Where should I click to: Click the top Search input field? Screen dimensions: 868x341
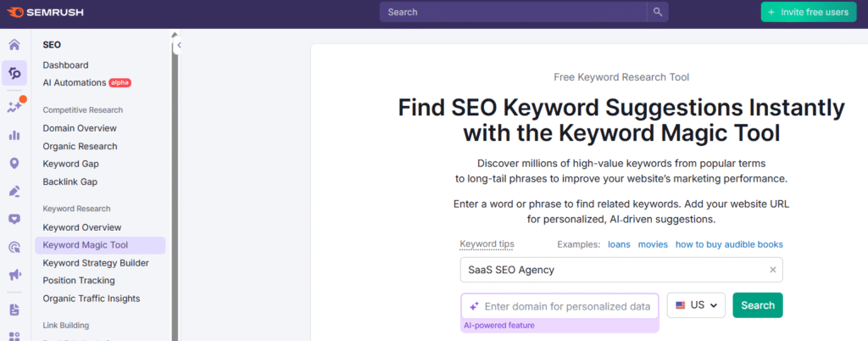(513, 12)
